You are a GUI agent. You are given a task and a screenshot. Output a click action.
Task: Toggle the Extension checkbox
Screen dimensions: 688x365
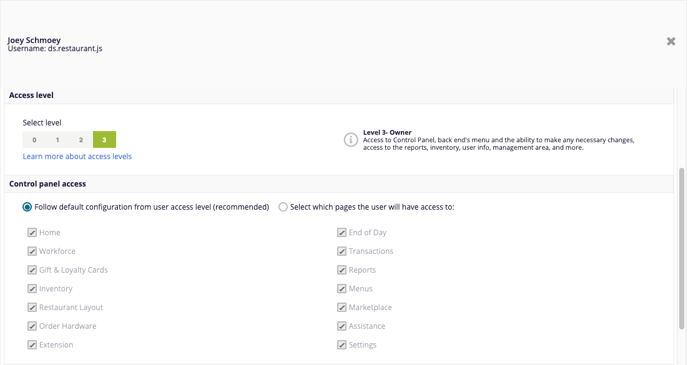click(32, 345)
